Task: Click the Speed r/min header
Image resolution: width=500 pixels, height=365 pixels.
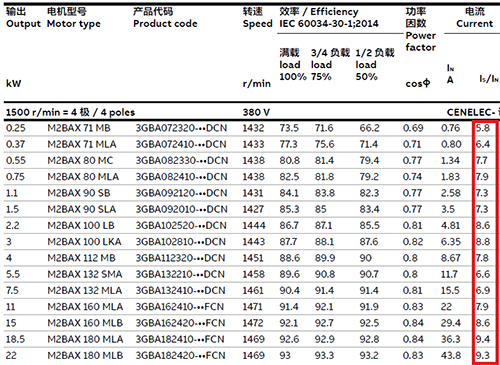Action: tap(257, 47)
